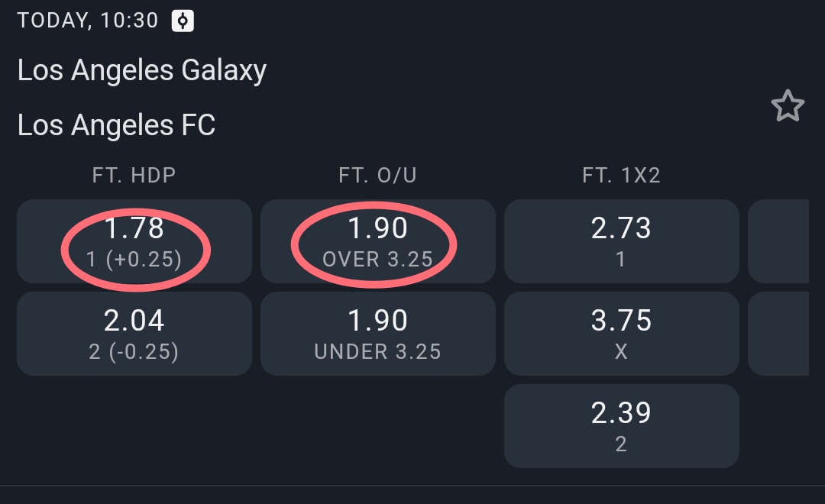Bet OVER 3.25 goals at 1.90
Viewport: 825px width, 504px height.
coord(378,241)
